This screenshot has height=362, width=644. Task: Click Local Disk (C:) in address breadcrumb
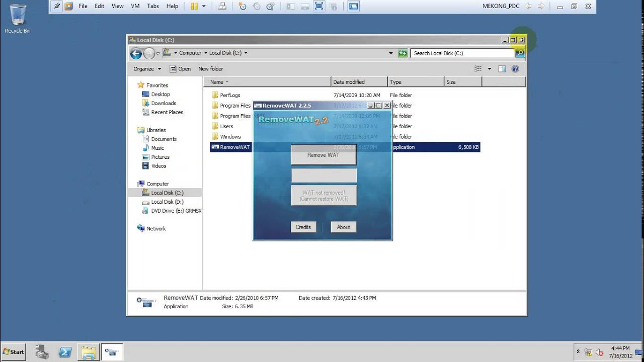[225, 53]
